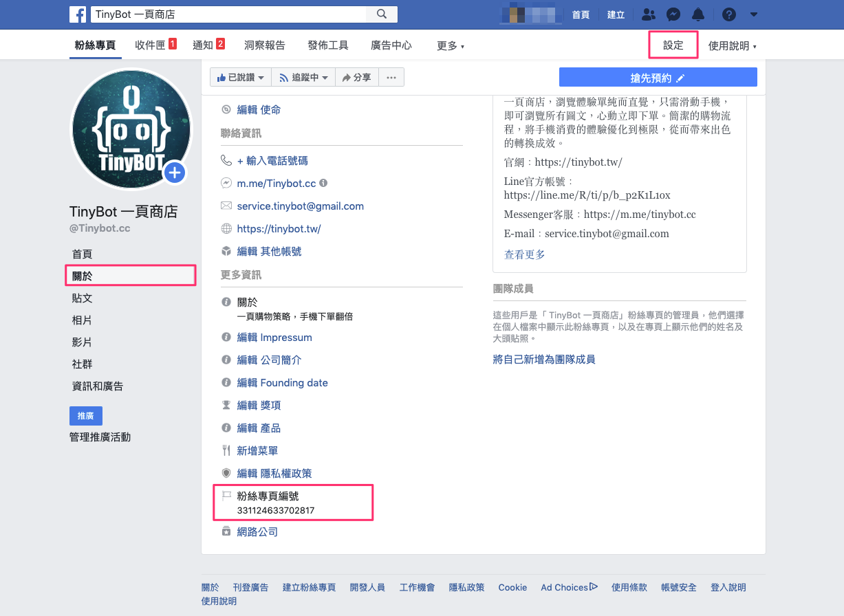Image resolution: width=844 pixels, height=616 pixels.
Task: Select 貼文 in the left sidebar
Action: (82, 298)
